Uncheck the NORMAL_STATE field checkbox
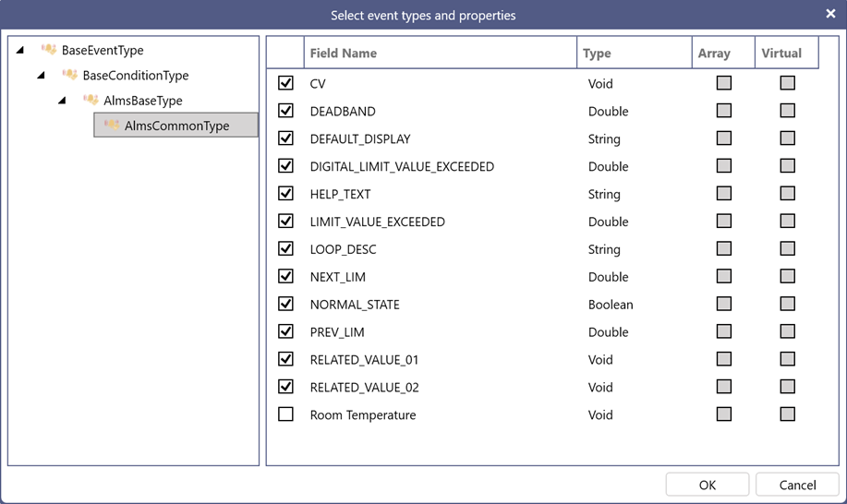The width and height of the screenshot is (847, 504). pos(285,304)
